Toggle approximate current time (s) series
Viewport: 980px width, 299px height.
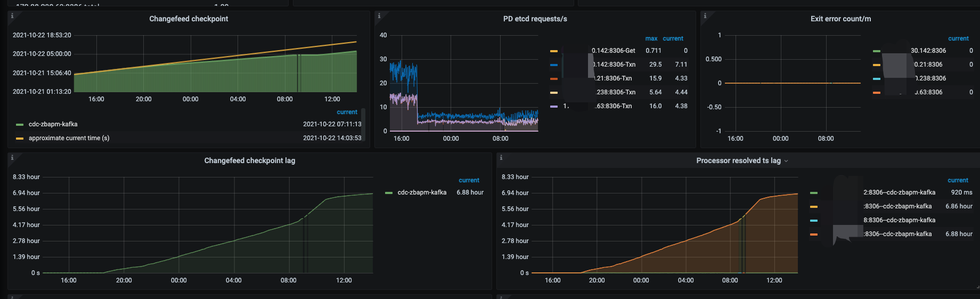(69, 138)
